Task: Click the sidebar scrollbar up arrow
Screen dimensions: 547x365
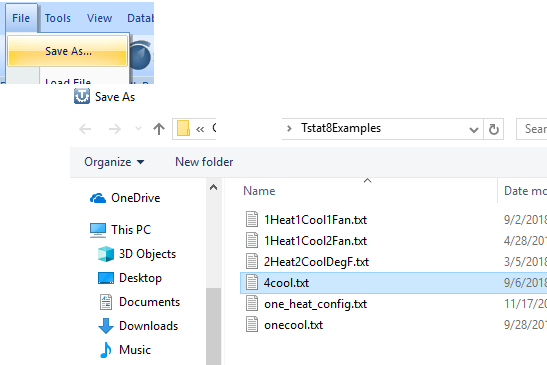Action: click(x=213, y=188)
